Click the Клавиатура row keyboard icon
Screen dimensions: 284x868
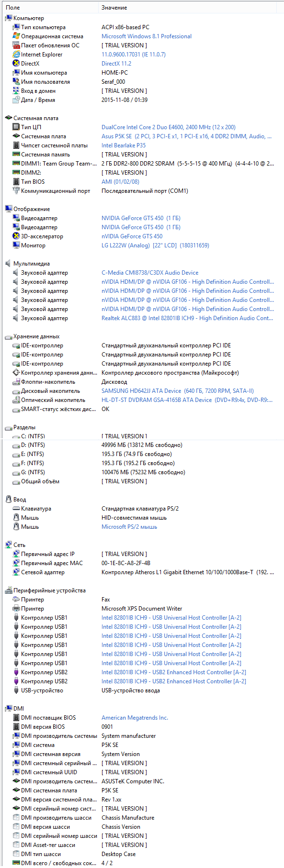16,509
